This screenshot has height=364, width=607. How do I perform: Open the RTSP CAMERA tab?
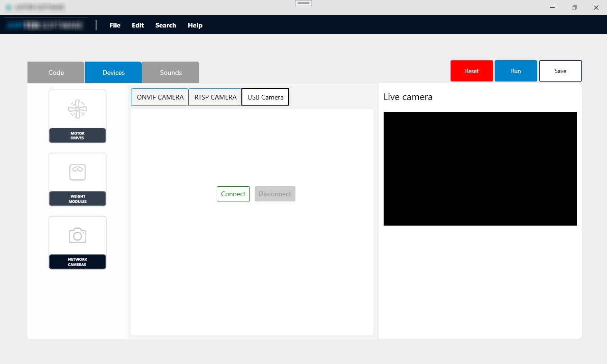click(215, 97)
